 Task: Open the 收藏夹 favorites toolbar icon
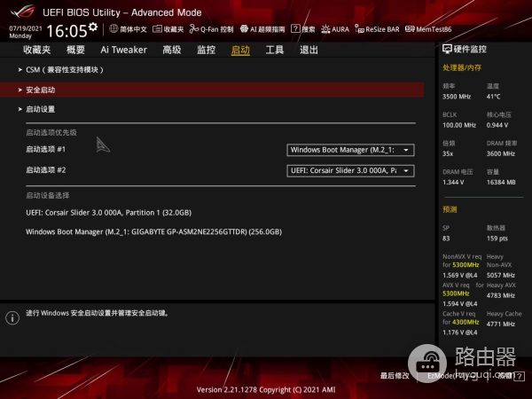[x=157, y=29]
